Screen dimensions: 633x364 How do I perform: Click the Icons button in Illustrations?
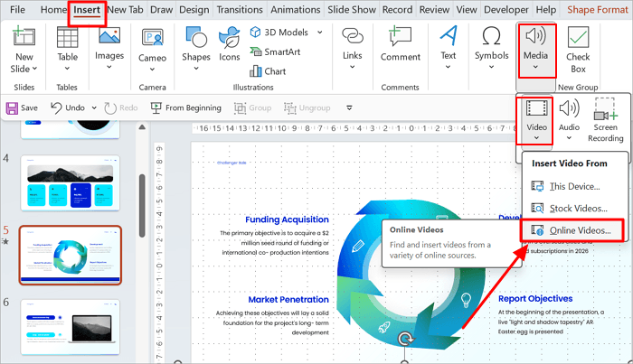point(230,47)
